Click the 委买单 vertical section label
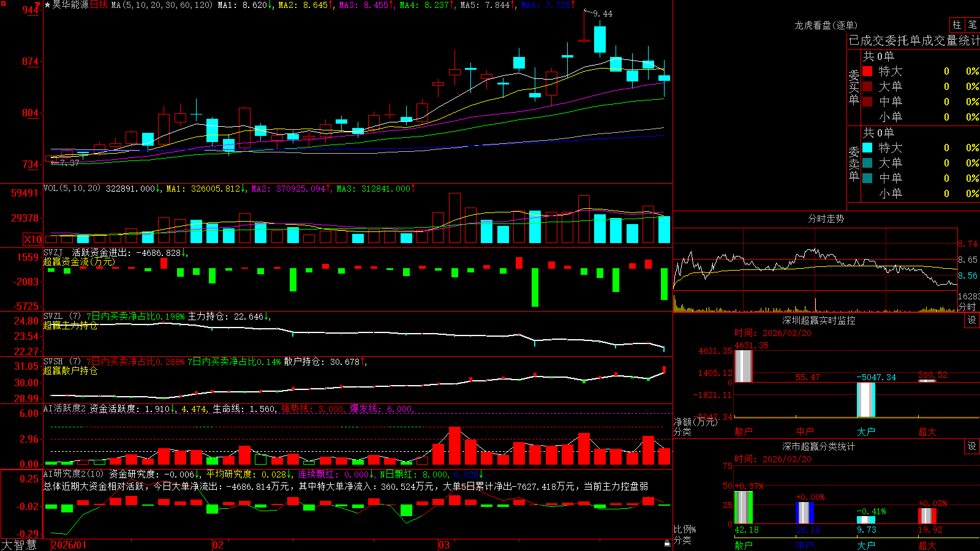The width and height of the screenshot is (980, 551). (x=854, y=86)
